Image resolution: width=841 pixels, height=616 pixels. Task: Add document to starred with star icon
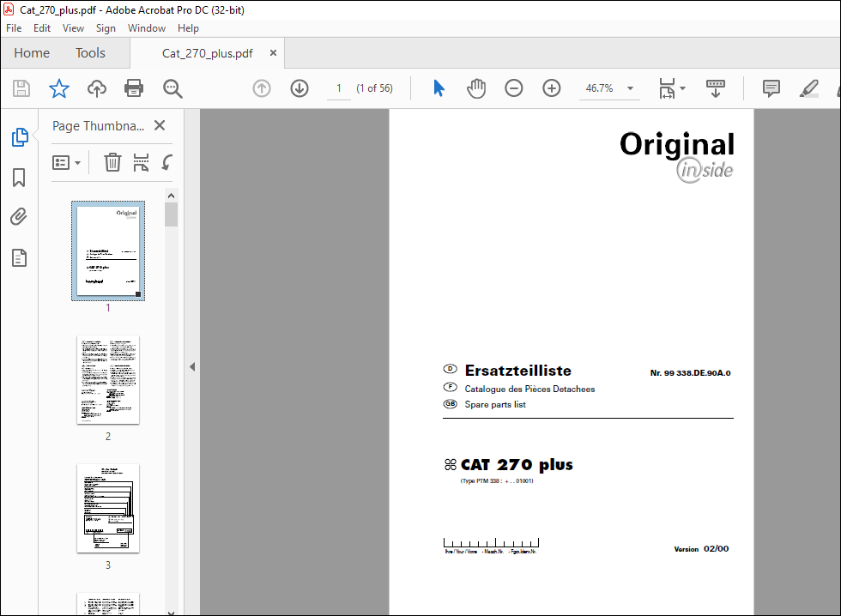coord(59,88)
